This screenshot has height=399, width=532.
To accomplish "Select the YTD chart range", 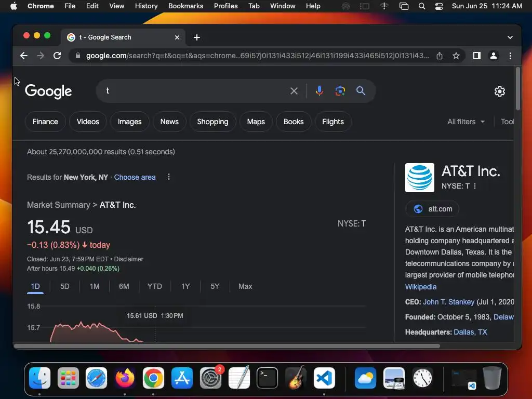I will [154, 286].
